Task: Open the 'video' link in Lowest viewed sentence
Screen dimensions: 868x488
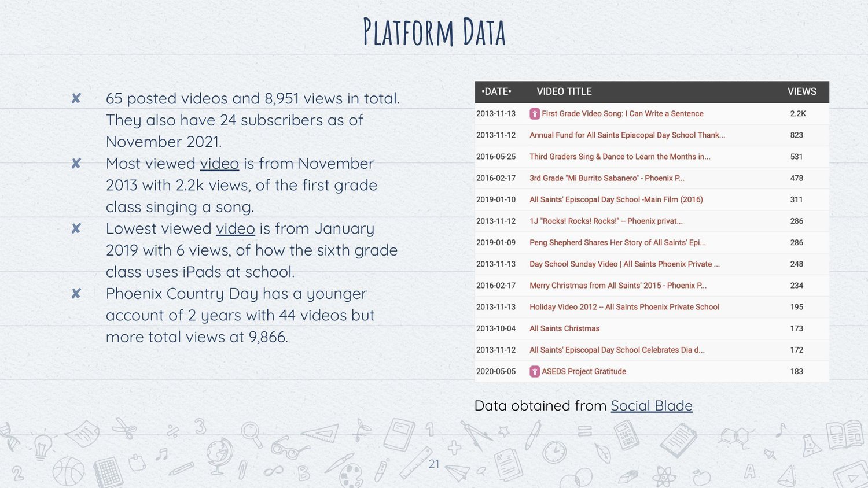Action: [236, 229]
